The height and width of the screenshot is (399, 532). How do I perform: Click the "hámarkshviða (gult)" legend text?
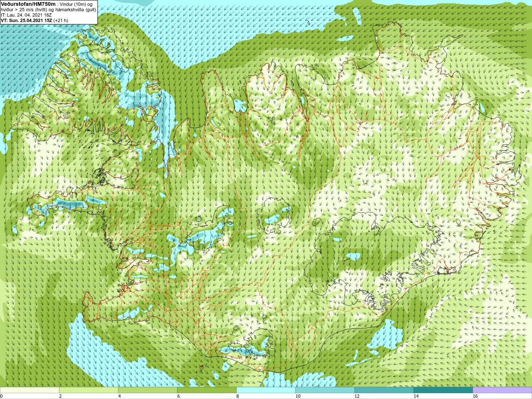76,10
